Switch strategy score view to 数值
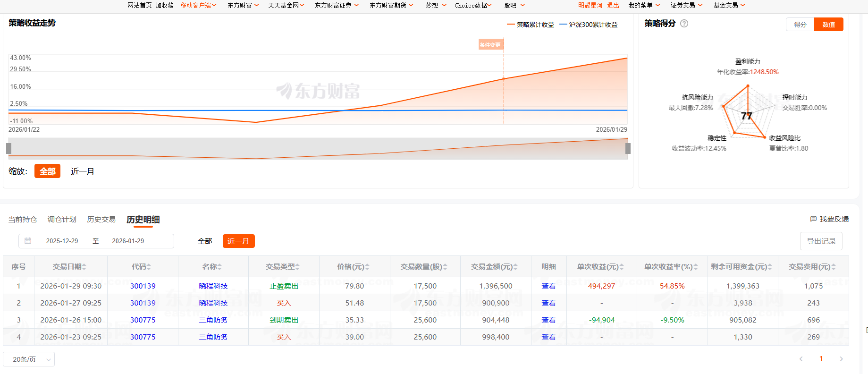 click(829, 25)
